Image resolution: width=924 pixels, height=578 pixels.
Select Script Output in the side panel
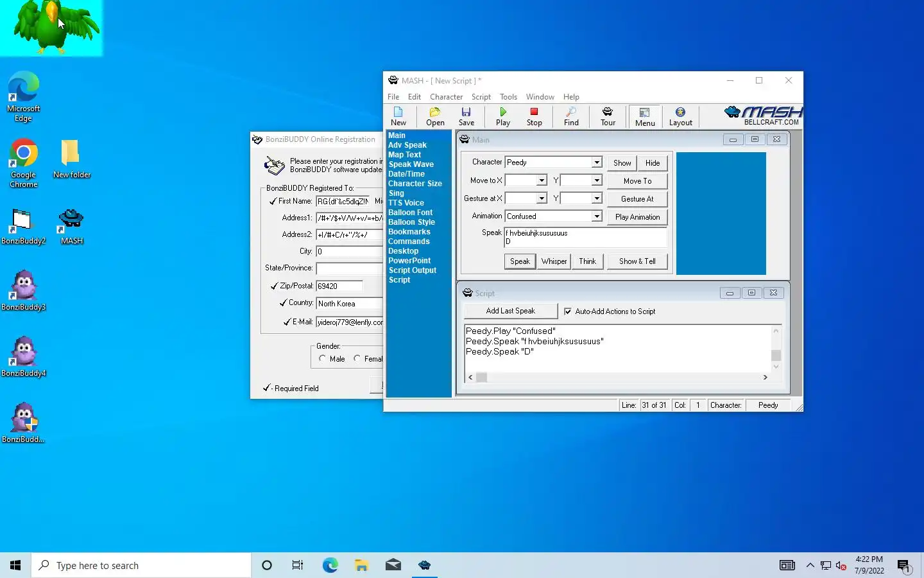412,270
